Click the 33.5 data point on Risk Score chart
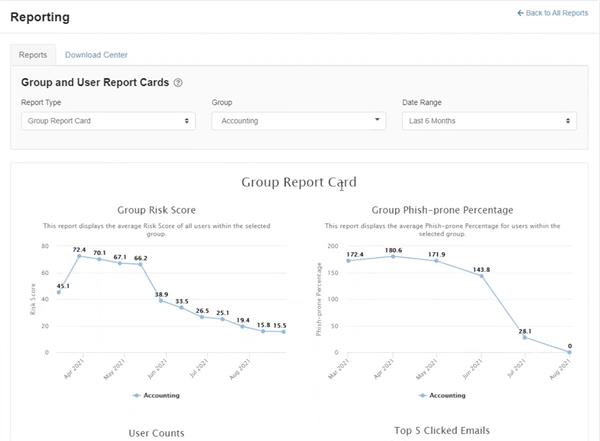 pyautogui.click(x=181, y=307)
